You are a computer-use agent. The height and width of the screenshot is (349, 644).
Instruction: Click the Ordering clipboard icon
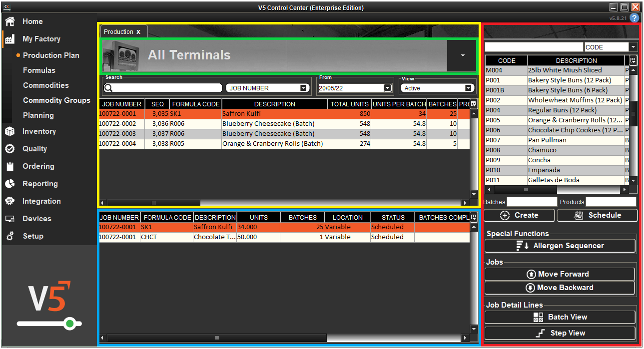point(10,166)
